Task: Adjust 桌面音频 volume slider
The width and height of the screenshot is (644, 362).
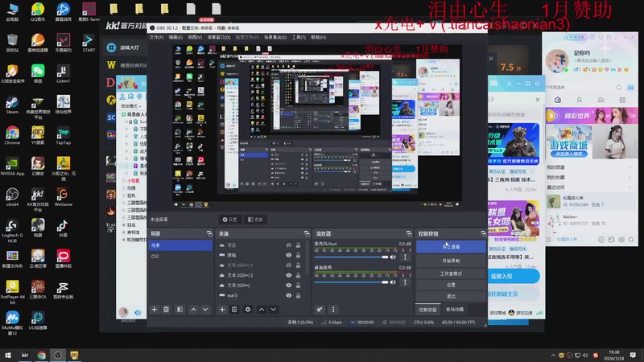Action: [x=351, y=282]
